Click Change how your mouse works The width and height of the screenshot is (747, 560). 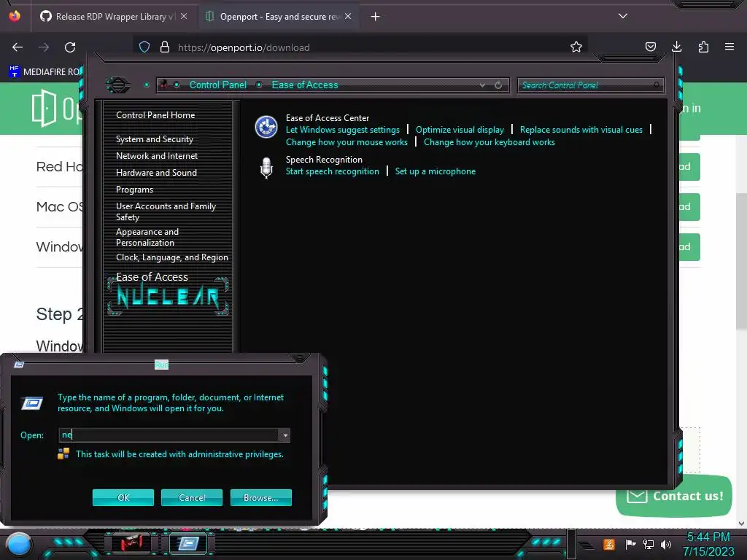point(347,142)
